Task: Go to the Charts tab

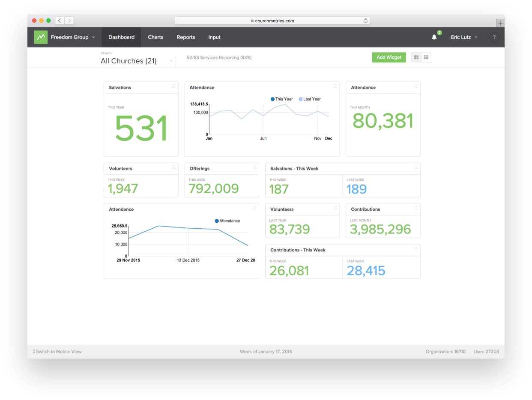Action: (x=155, y=37)
